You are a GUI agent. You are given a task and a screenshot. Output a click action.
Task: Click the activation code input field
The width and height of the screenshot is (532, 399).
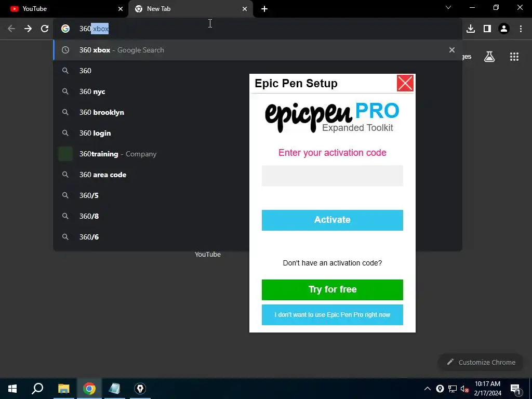point(332,176)
